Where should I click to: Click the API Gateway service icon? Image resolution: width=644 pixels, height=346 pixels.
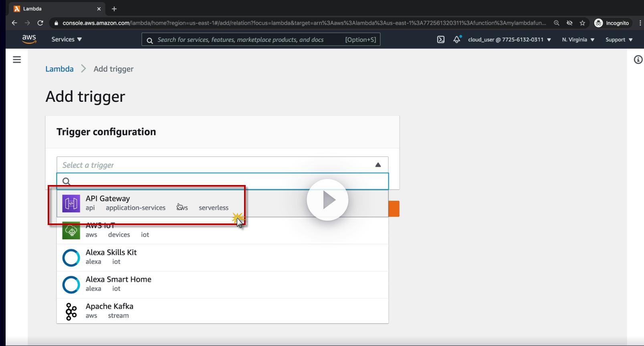coord(71,203)
